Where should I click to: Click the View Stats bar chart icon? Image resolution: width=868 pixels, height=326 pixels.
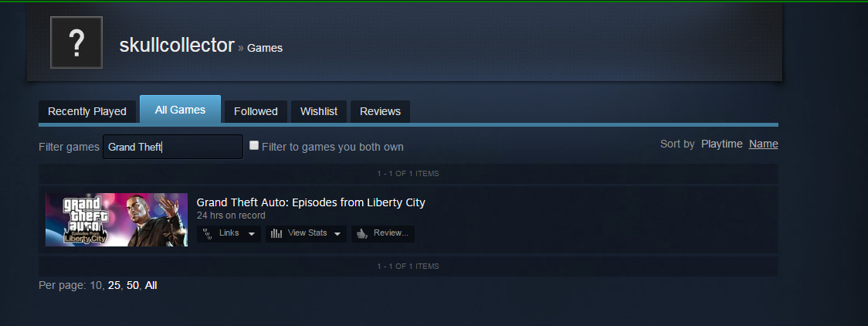click(x=276, y=233)
